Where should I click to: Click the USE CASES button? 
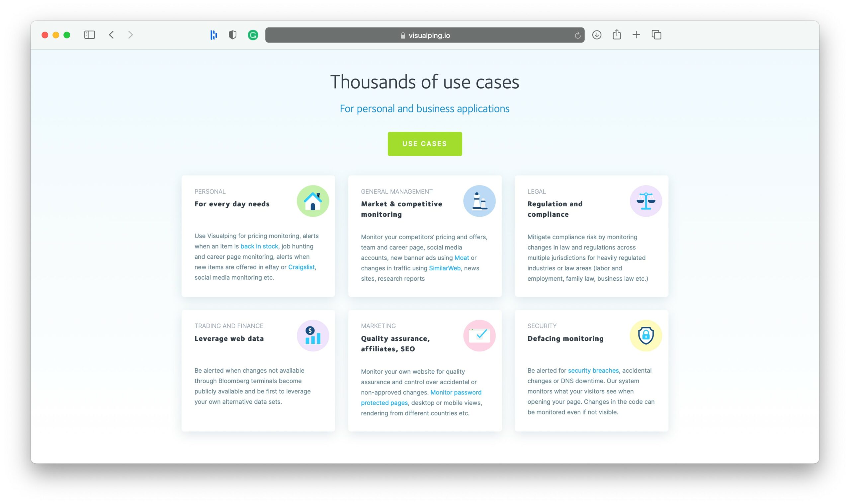tap(424, 143)
